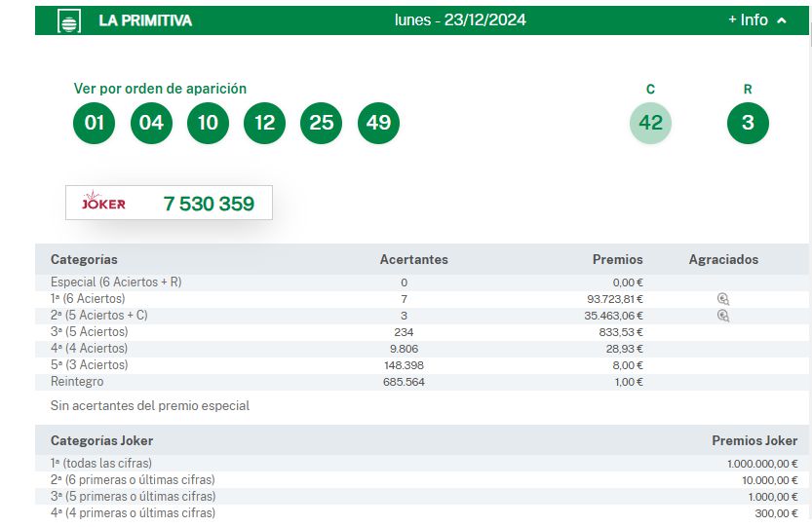
Task: Click the Joker prize 10.000,00 €
Action: click(769, 480)
